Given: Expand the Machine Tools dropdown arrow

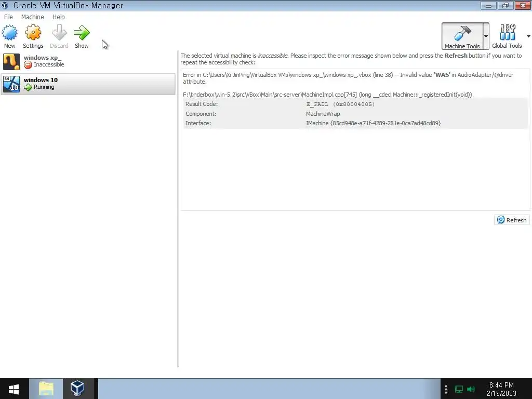Looking at the screenshot, I should (x=486, y=36).
